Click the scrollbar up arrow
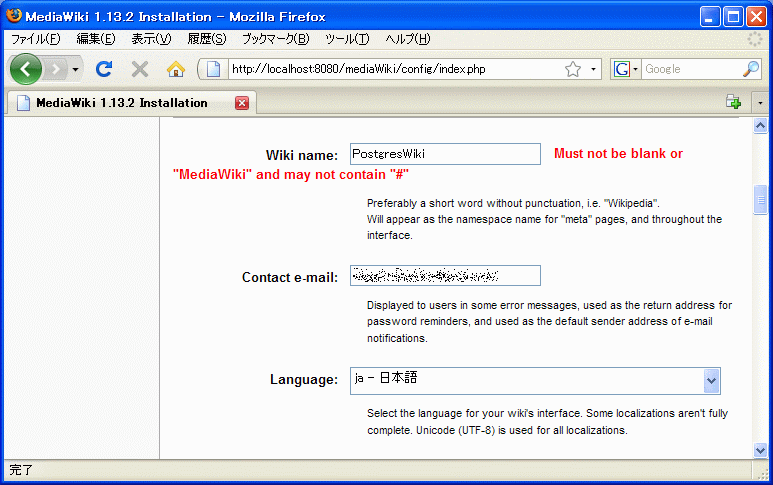 [760, 126]
